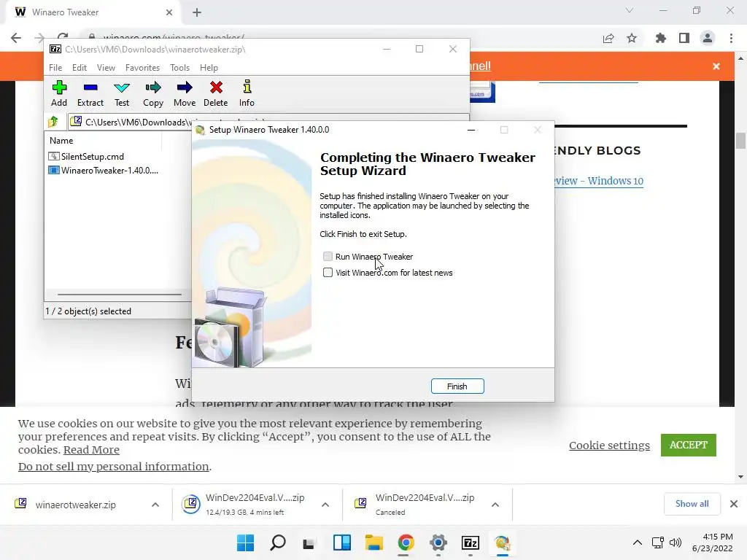Open the volume control in the tray
Image resolution: width=747 pixels, height=560 pixels.
pos(675,542)
